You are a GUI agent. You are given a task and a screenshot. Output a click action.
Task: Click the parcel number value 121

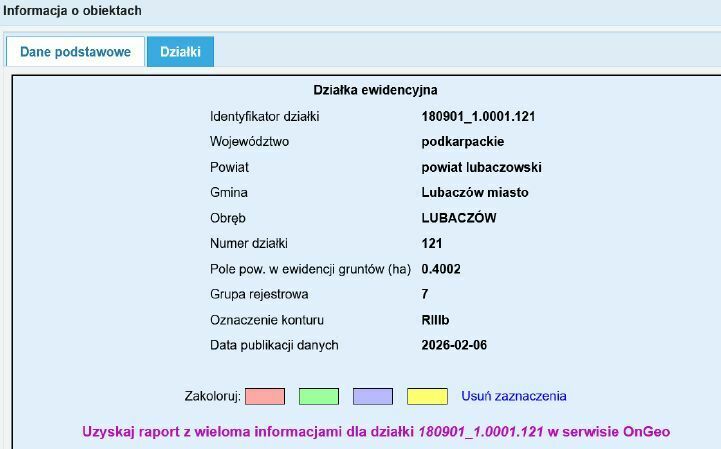432,243
